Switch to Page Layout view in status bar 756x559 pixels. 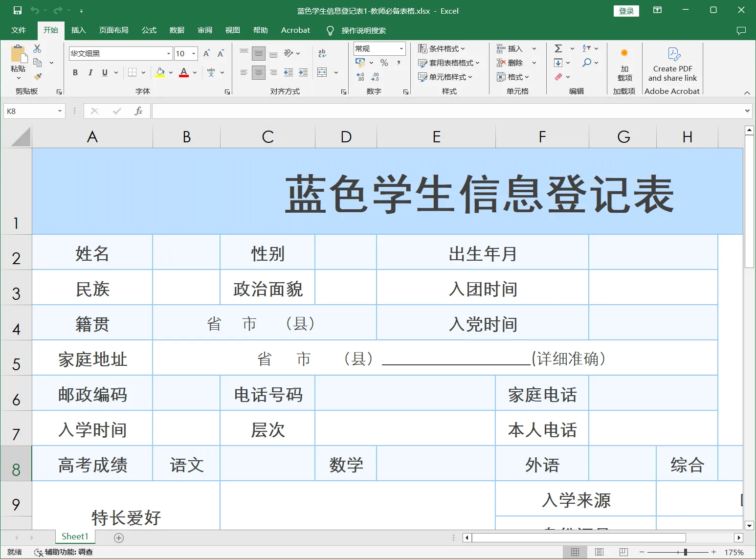599,552
